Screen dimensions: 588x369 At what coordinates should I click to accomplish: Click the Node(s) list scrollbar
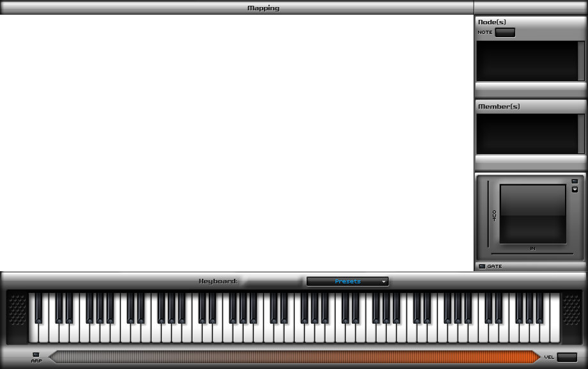[x=581, y=61]
